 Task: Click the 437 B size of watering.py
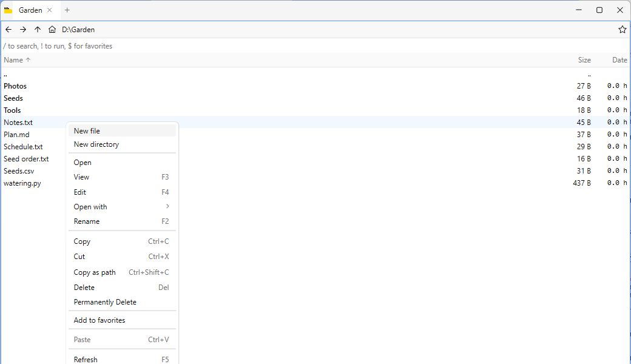581,183
